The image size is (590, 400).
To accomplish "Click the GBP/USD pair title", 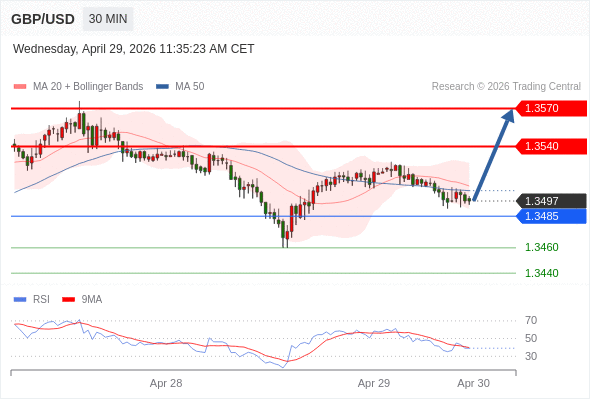I will [x=43, y=19].
